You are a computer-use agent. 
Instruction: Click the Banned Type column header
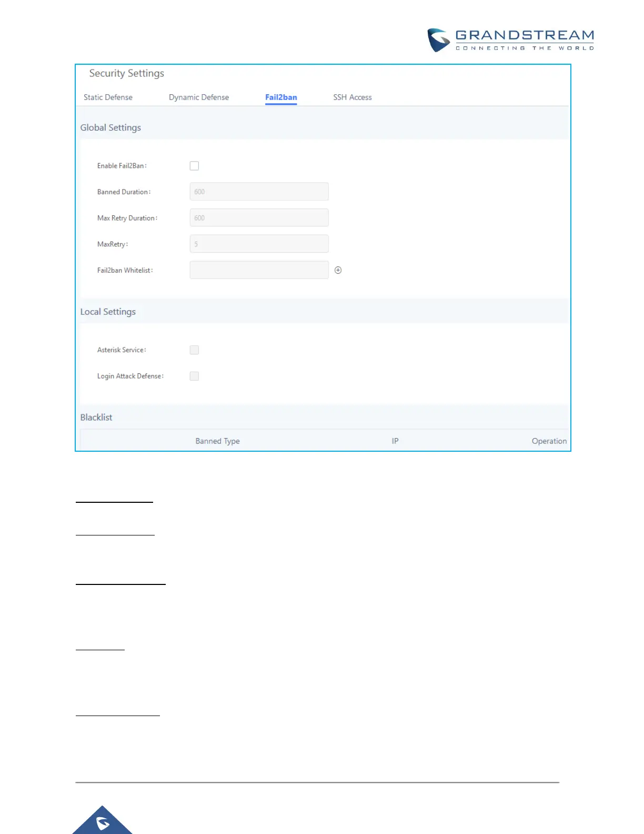(x=217, y=441)
